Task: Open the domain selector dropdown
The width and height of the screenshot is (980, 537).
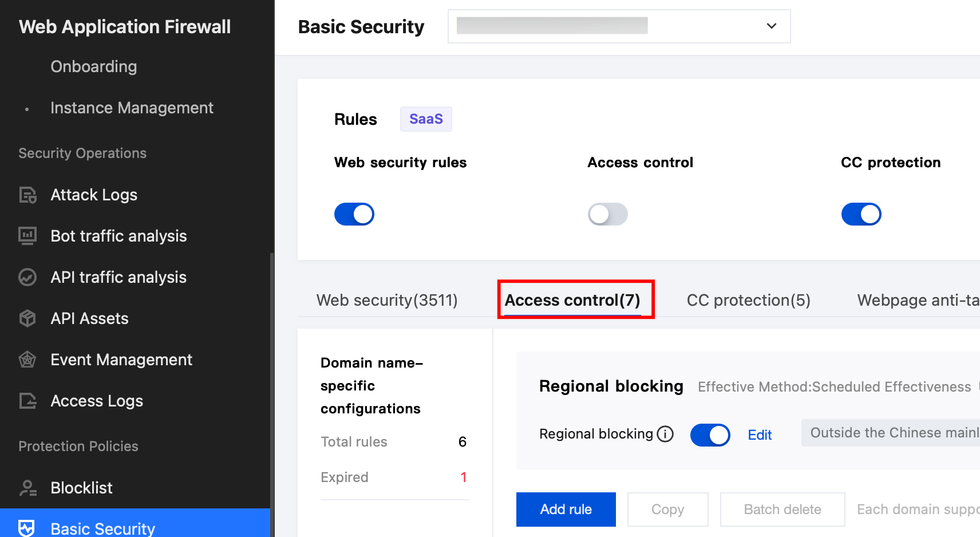Action: pos(619,26)
